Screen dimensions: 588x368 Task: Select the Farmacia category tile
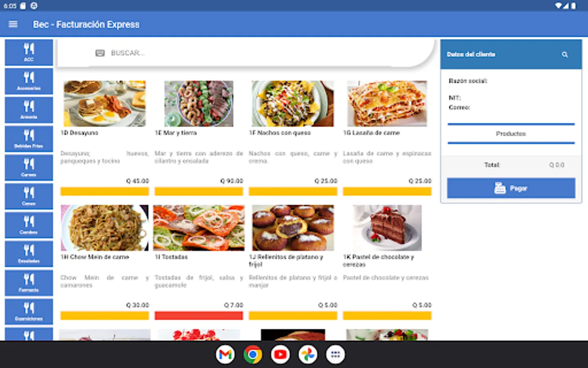(x=29, y=283)
